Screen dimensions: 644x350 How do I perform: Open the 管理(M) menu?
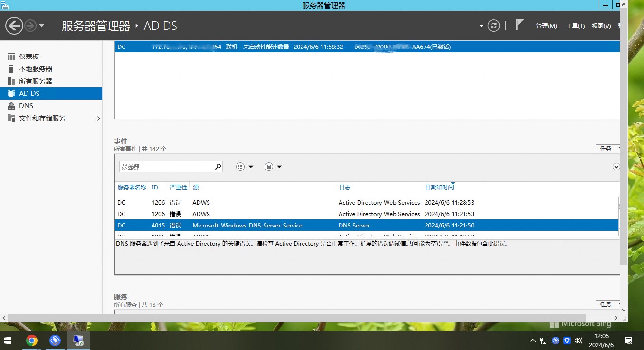click(x=546, y=26)
